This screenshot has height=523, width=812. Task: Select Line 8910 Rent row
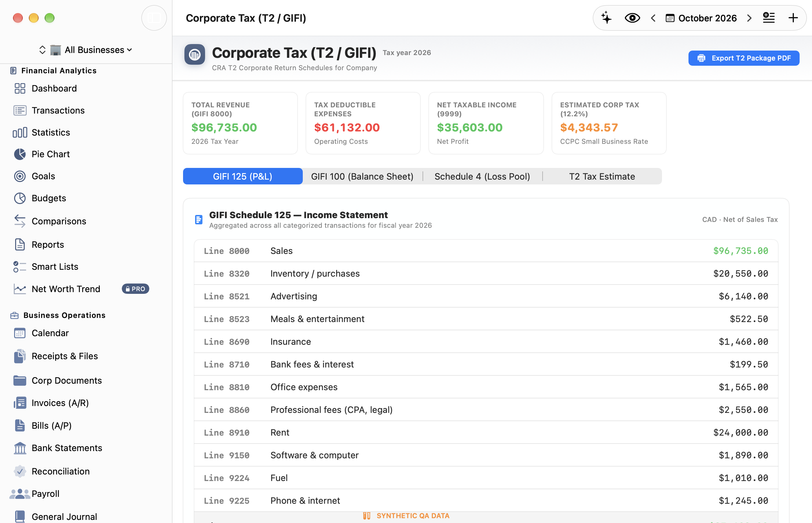pyautogui.click(x=486, y=433)
